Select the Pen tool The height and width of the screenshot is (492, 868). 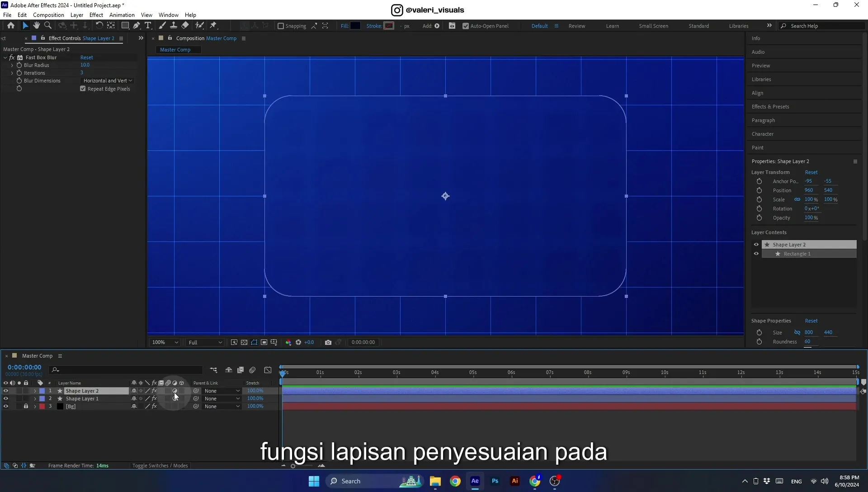137,26
